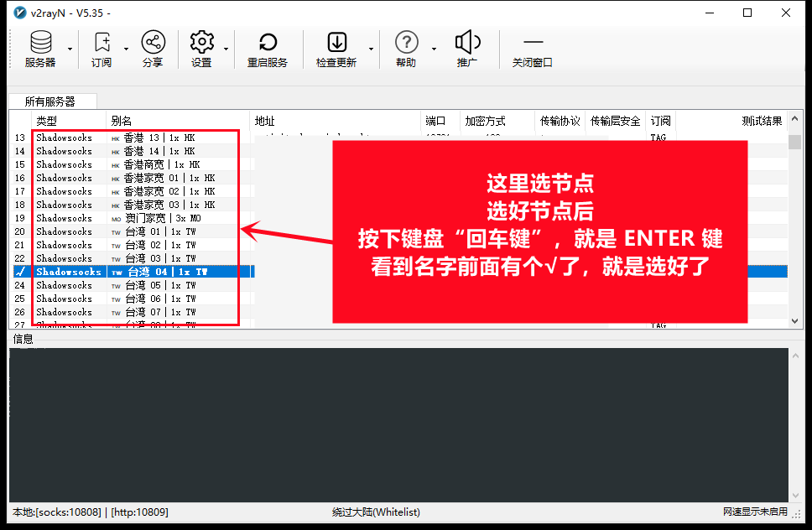
Task: Click the 推广 promotion speaker icon
Action: pyautogui.click(x=467, y=48)
